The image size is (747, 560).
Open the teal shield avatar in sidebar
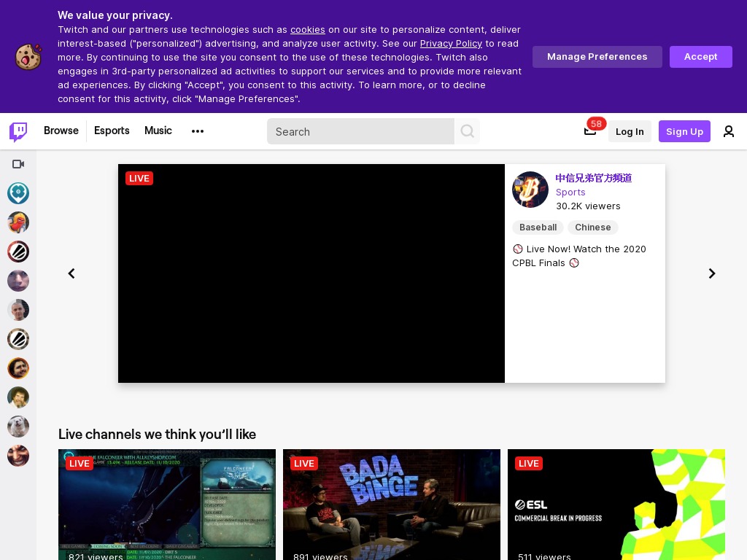(x=18, y=193)
